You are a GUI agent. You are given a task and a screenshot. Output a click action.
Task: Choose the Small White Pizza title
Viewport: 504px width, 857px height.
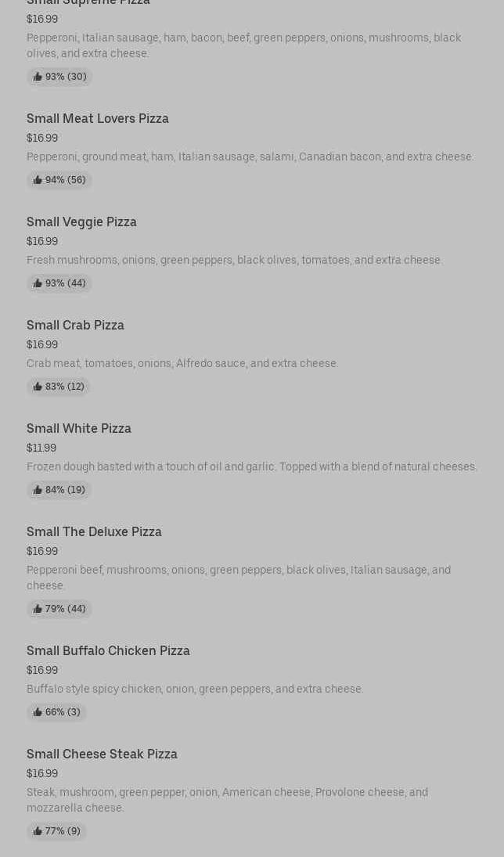pyautogui.click(x=79, y=429)
